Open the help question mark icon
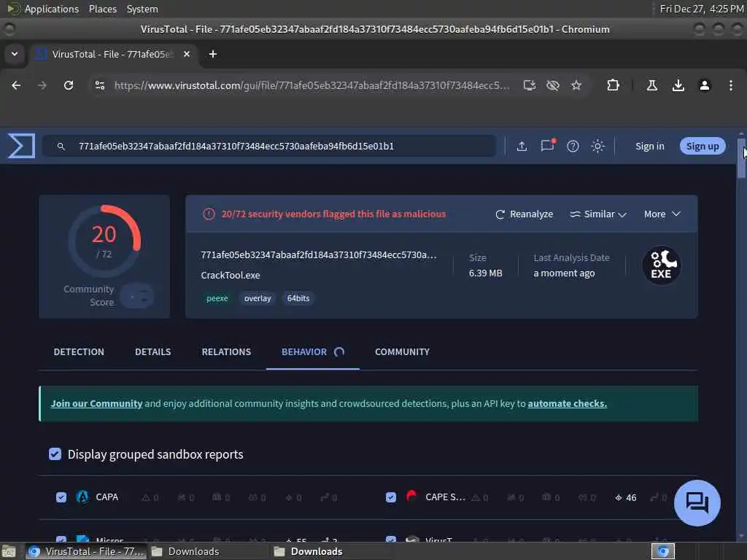Screen dimensions: 747x560 [573, 146]
